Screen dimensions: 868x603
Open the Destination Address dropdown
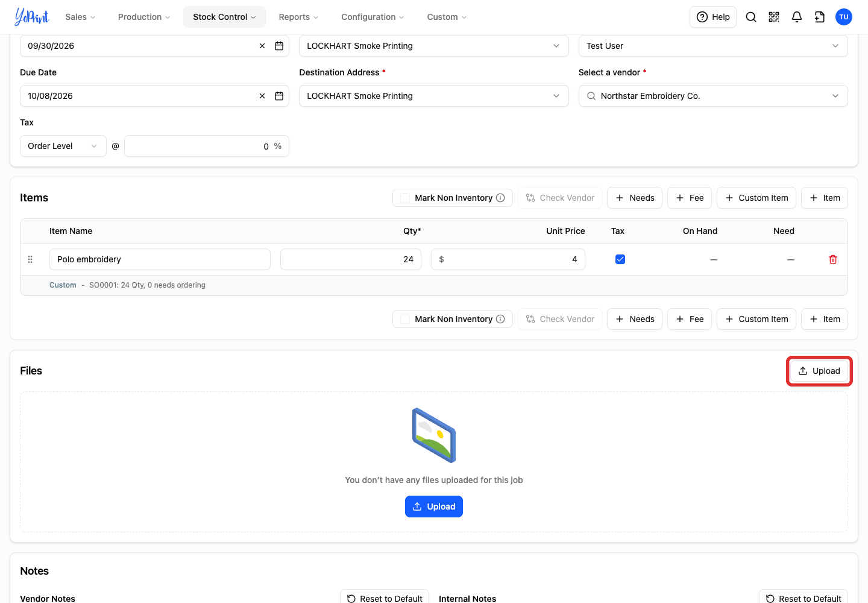pyautogui.click(x=434, y=96)
